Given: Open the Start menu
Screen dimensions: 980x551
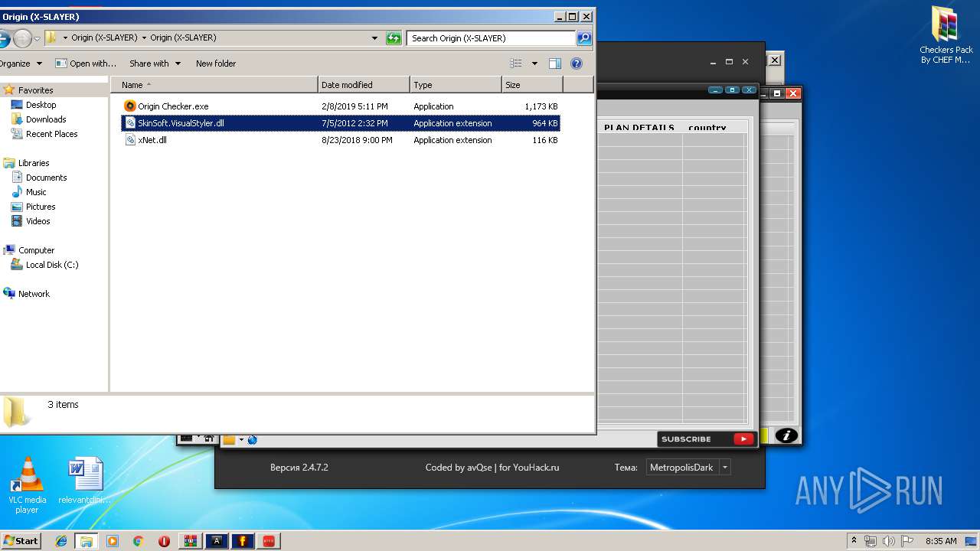Looking at the screenshot, I should (x=21, y=540).
